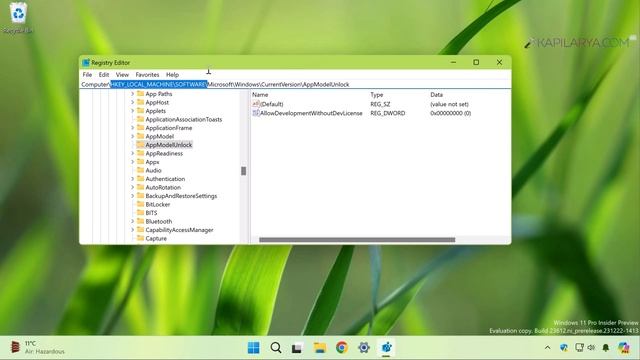This screenshot has height=360, width=640.
Task: Expand the AppHost key
Action: 133,102
